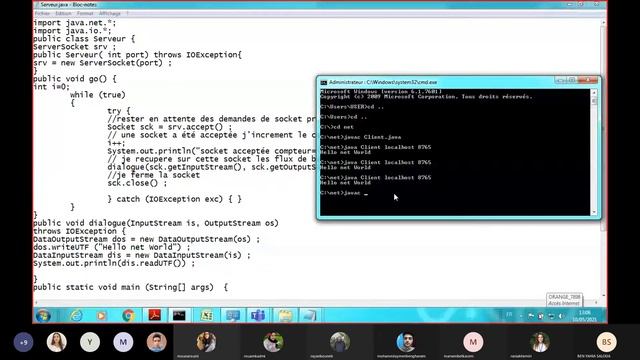The image size is (640, 360).
Task: Click 'public class Serveur {' line in Notepad
Action: pos(84,39)
